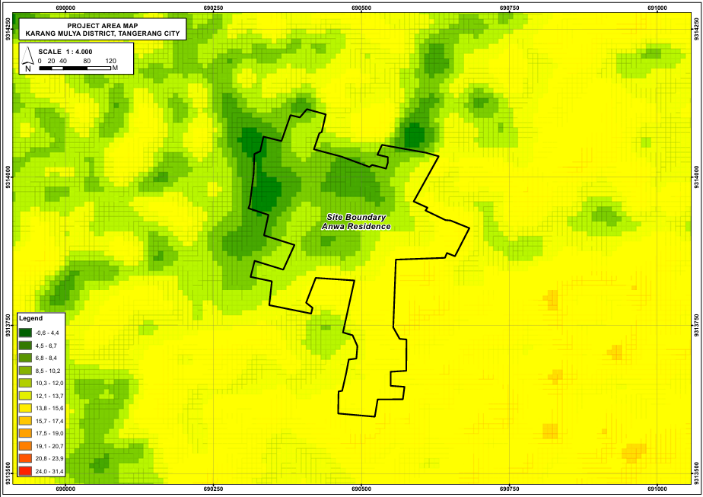Pick the 4,5 - 6,7 legend swatch
This screenshot has height=497, width=703.
tap(25, 346)
